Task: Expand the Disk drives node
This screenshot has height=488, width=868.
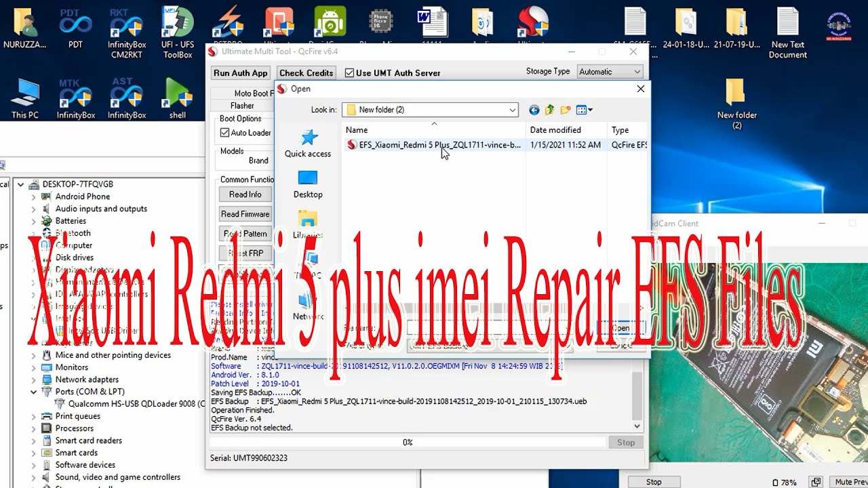Action: [x=33, y=258]
